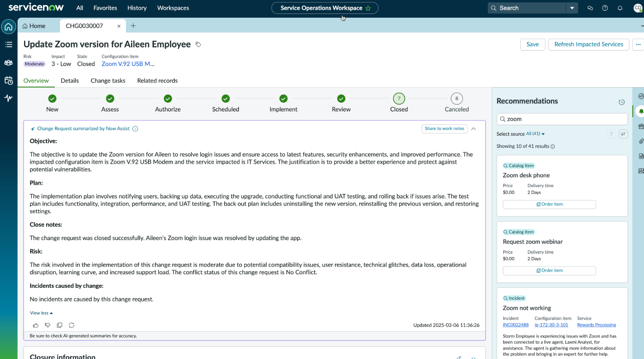Image resolution: width=644 pixels, height=359 pixels.
Task: Open the Zoom V.92 USB M... configuration item link
Action: click(x=128, y=64)
